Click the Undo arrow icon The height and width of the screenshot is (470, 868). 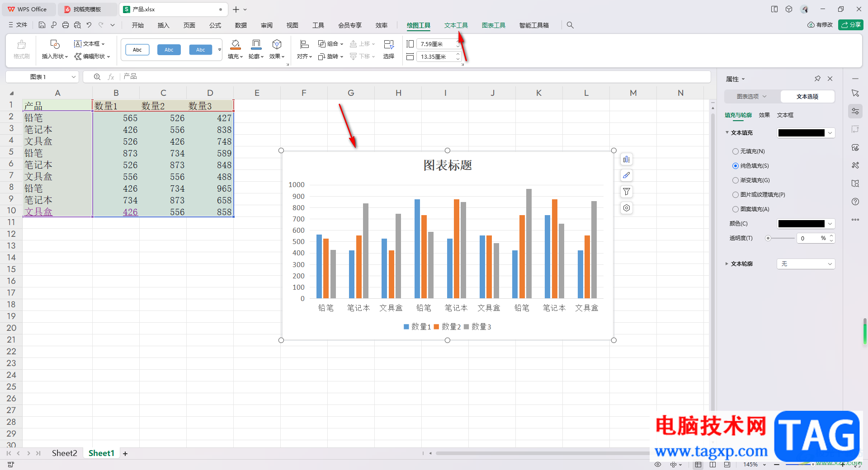89,25
